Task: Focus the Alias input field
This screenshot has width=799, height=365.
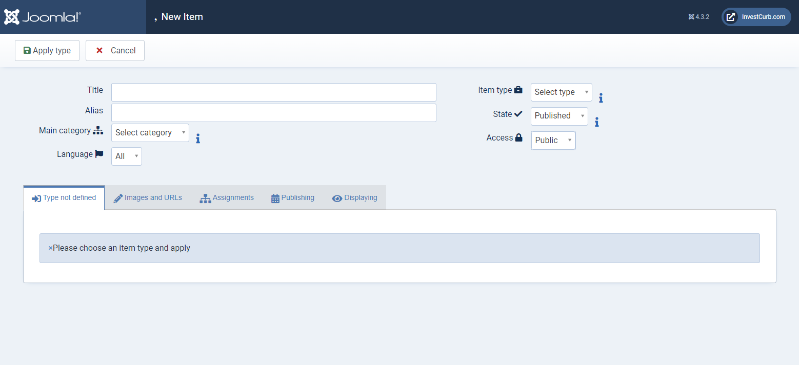Action: [274, 113]
